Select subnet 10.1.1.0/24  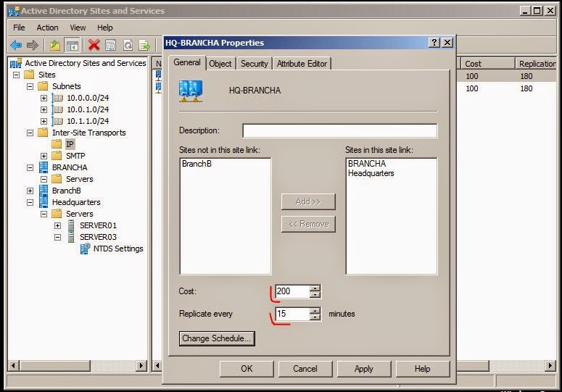(x=88, y=121)
